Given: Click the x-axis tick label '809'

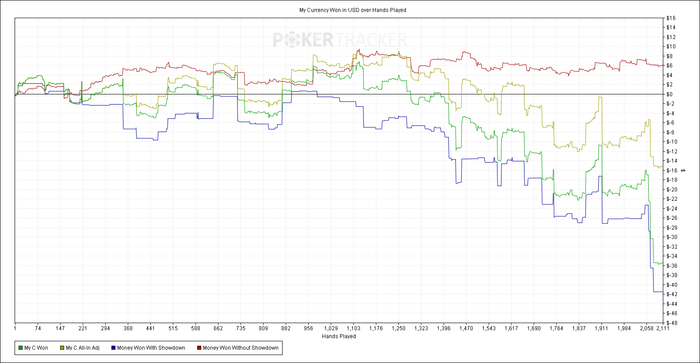Looking at the screenshot, I should pos(263,329).
